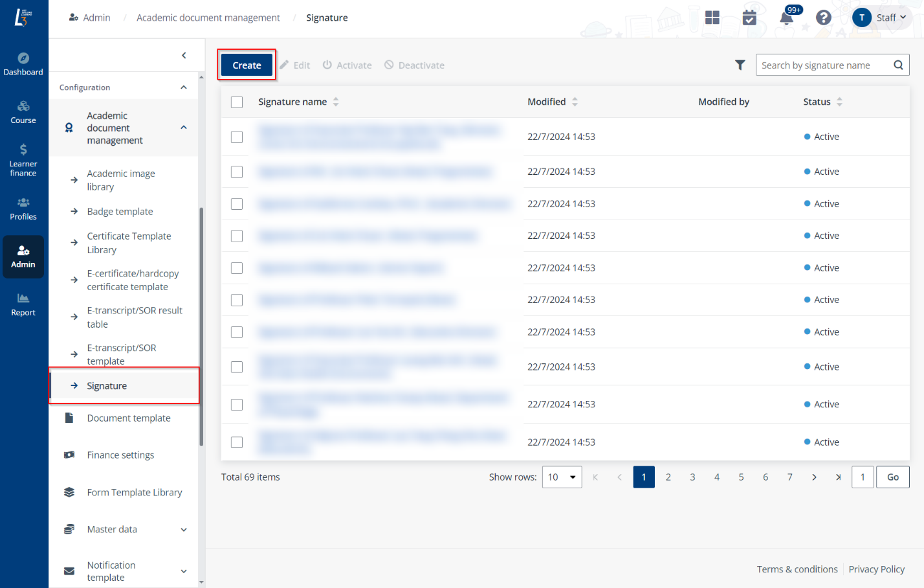The width and height of the screenshot is (924, 588).
Task: Select Document template in the sidebar
Action: coord(129,418)
